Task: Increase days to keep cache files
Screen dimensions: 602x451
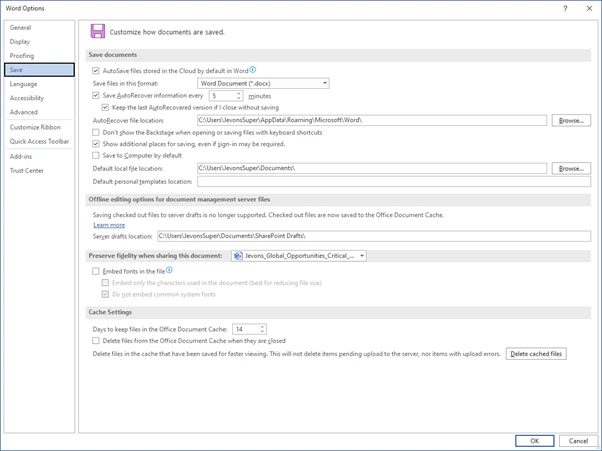Action: (x=262, y=327)
